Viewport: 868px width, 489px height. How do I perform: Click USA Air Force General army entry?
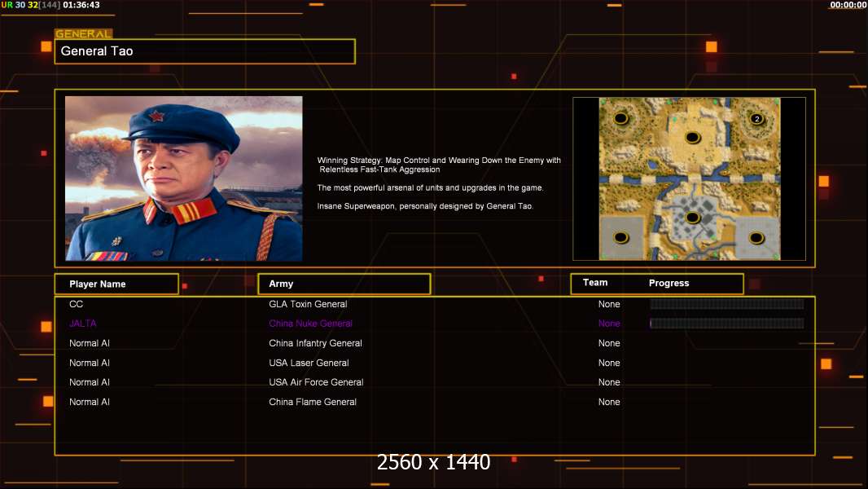[x=316, y=382]
